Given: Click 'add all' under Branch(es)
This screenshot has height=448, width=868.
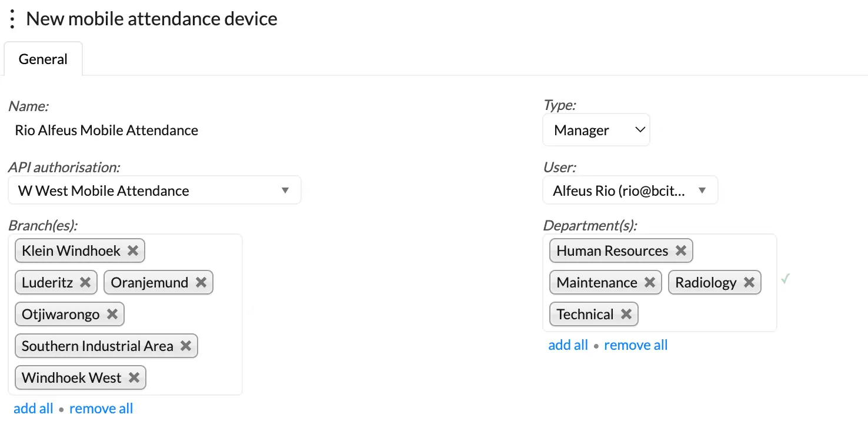Looking at the screenshot, I should pos(34,409).
